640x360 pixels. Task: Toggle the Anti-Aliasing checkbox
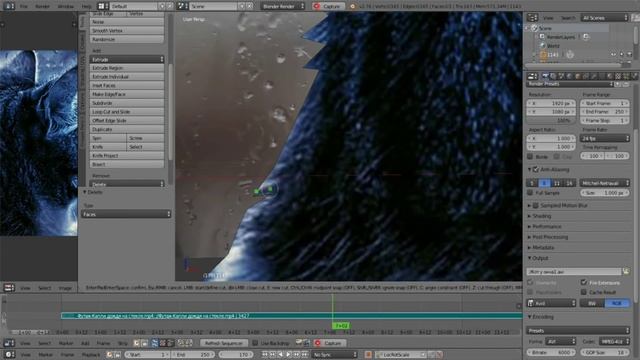click(536, 169)
